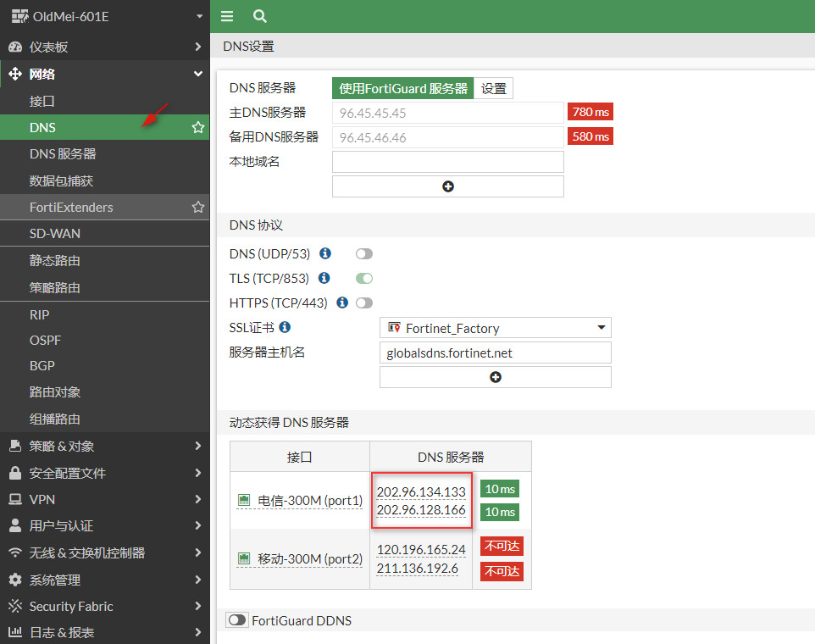Image resolution: width=815 pixels, height=644 pixels.
Task: Open the search magnifier icon
Action: (x=260, y=16)
